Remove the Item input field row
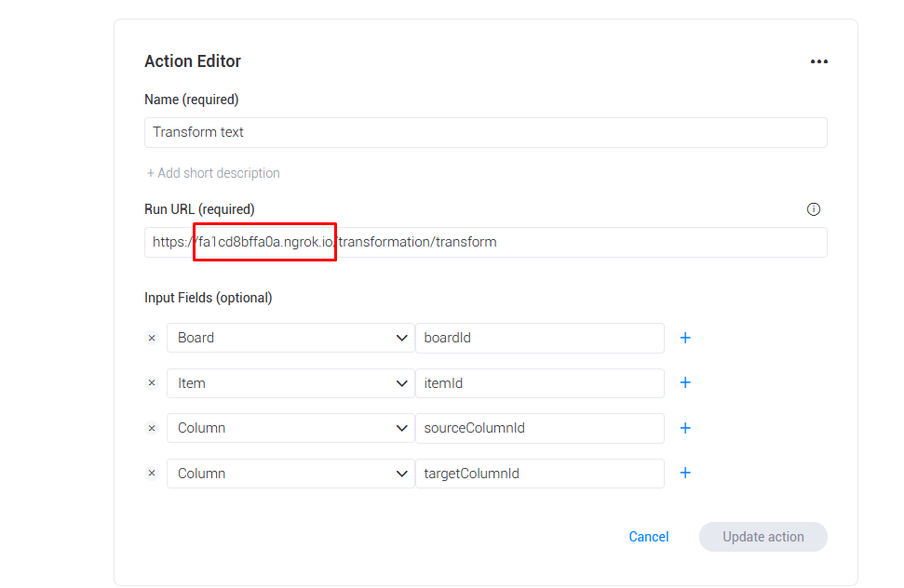904x588 pixels. click(152, 383)
